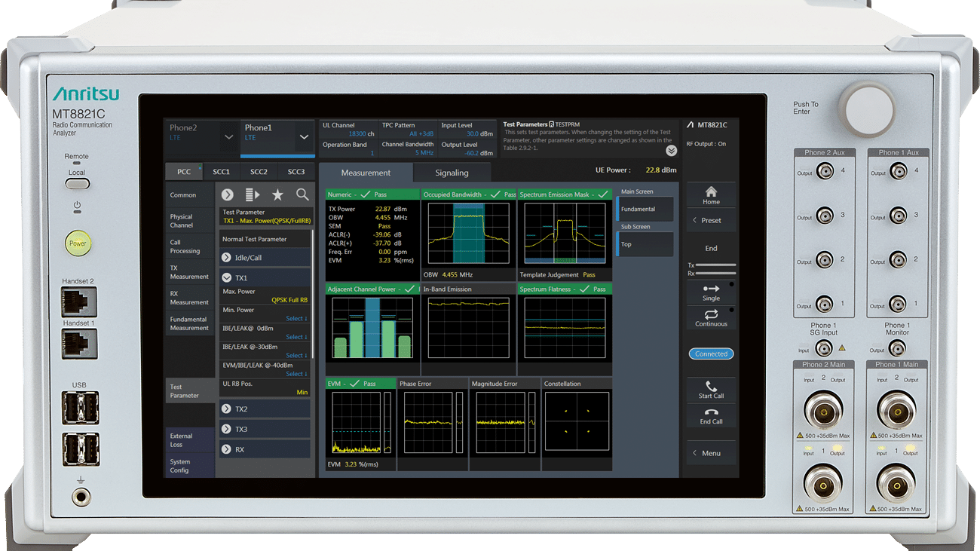Click the Connected status button

[x=711, y=354]
